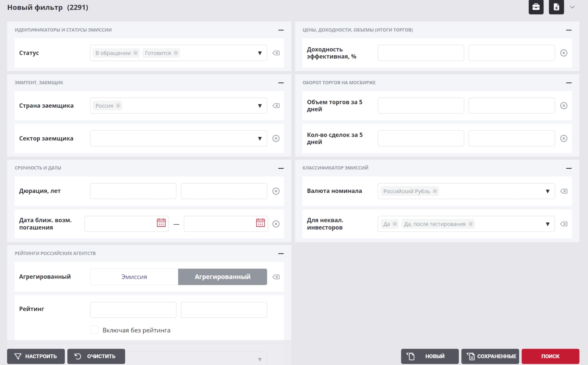Clear the Статус field with backspace icon
This screenshot has height=365, width=588.
(276, 53)
